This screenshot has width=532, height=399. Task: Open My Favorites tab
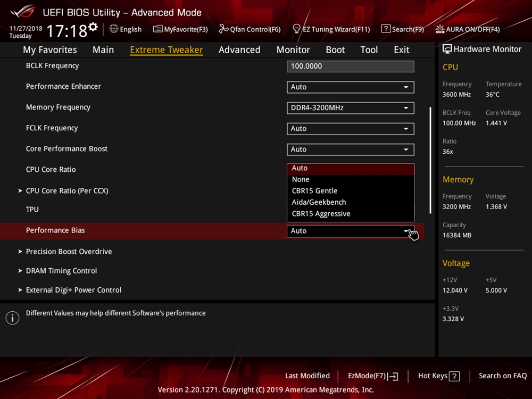tap(50, 50)
